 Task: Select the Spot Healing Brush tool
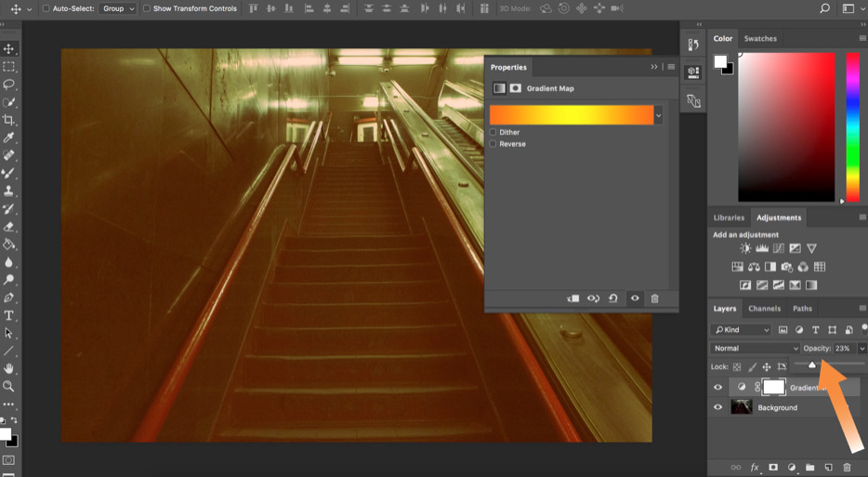[x=9, y=155]
